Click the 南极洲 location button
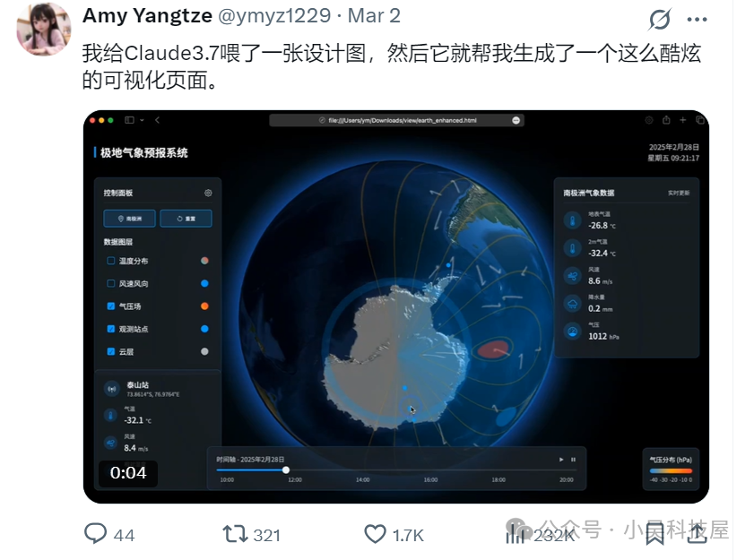Image resolution: width=754 pixels, height=560 pixels. point(129,219)
